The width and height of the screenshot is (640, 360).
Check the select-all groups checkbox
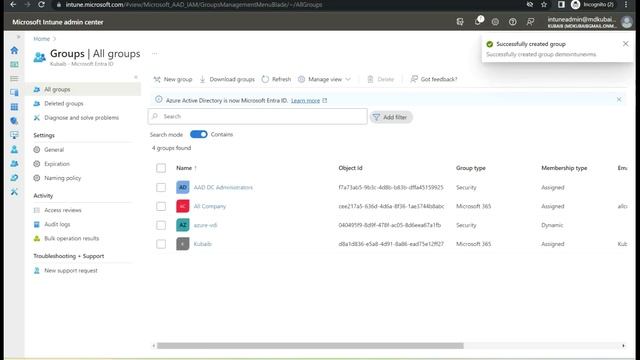point(161,168)
